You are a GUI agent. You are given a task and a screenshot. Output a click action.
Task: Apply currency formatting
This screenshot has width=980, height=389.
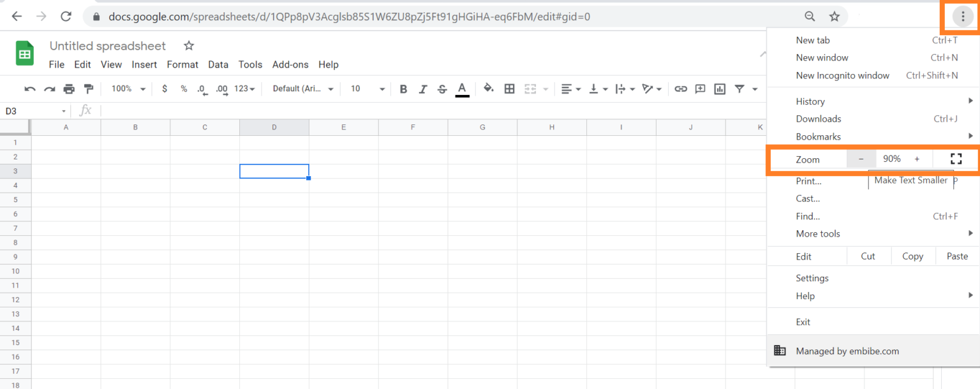[x=165, y=89]
